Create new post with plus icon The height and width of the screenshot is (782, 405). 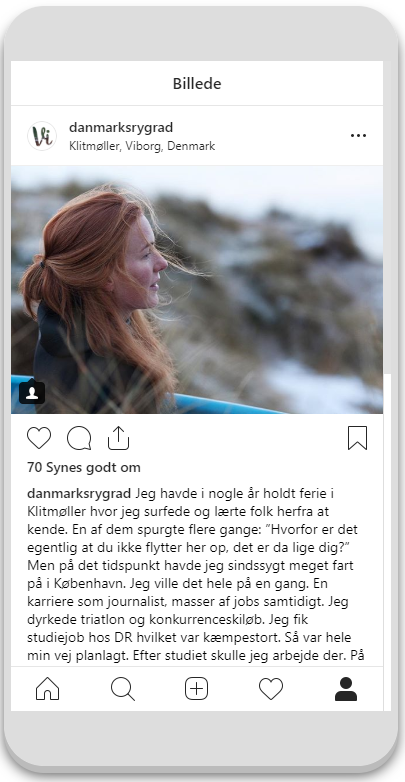tap(197, 689)
